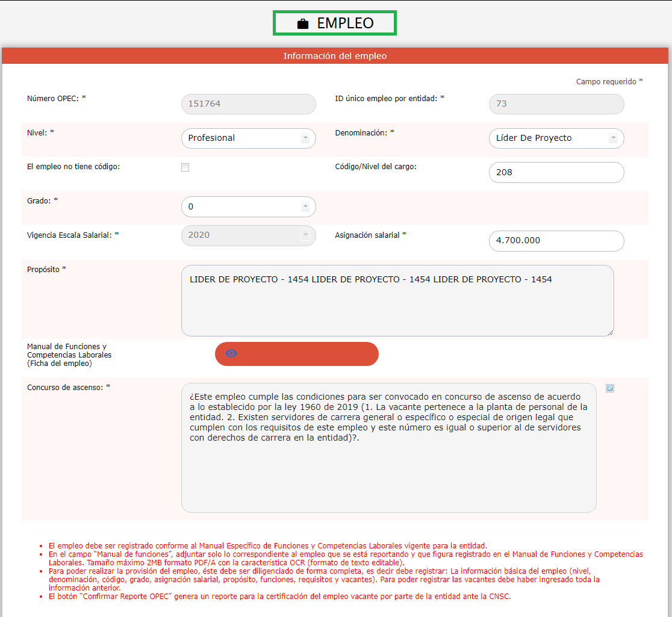Open the Nivel dropdown showing Profesional
The image size is (672, 617).
coord(248,138)
